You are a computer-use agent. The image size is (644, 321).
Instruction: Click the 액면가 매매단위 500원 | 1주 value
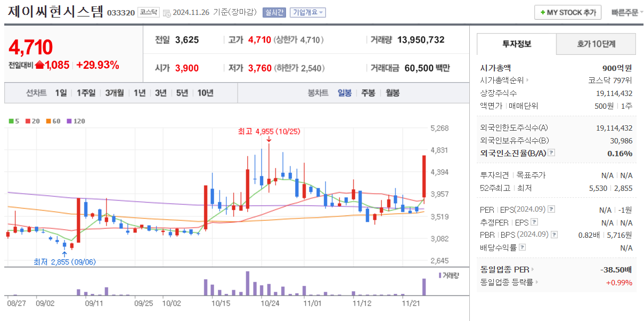614,106
